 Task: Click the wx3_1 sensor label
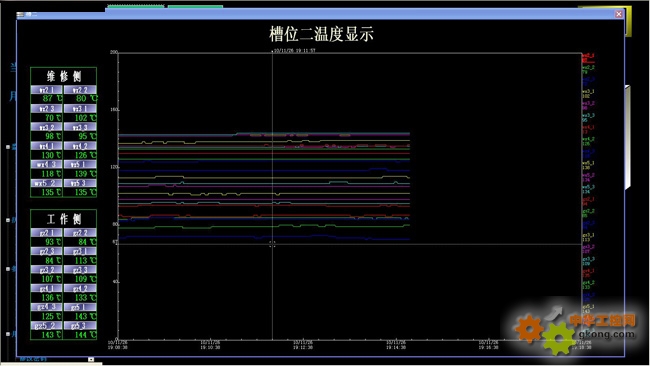coord(80,109)
